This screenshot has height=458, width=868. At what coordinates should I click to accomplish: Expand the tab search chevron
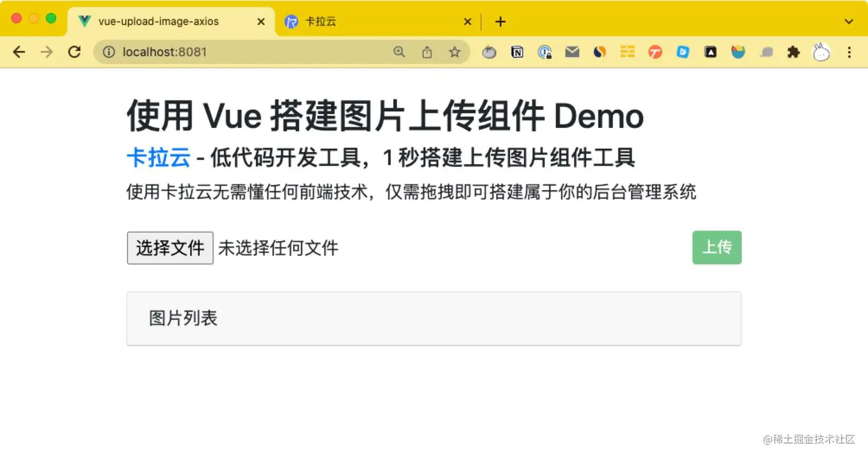coord(850,22)
